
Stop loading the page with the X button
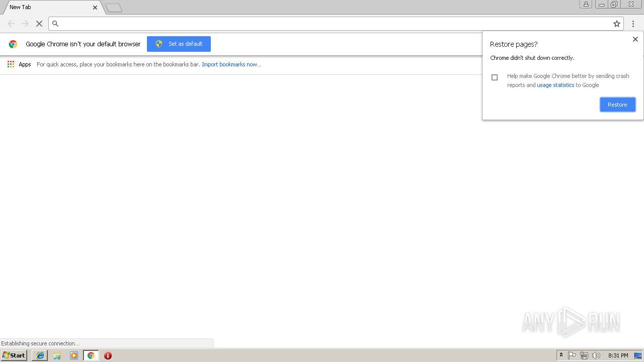click(39, 24)
